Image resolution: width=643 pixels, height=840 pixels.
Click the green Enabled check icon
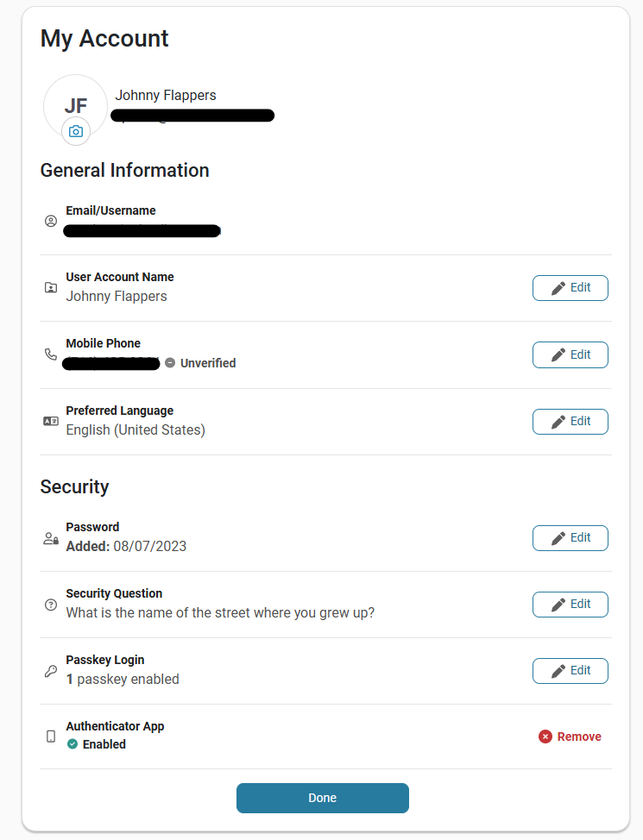[x=72, y=744]
